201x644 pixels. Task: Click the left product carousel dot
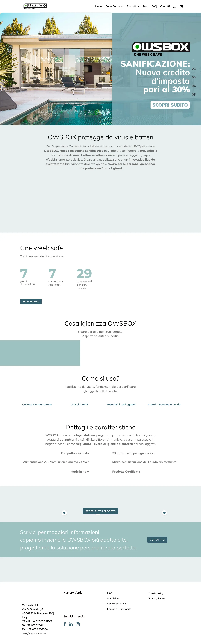coord(64,513)
